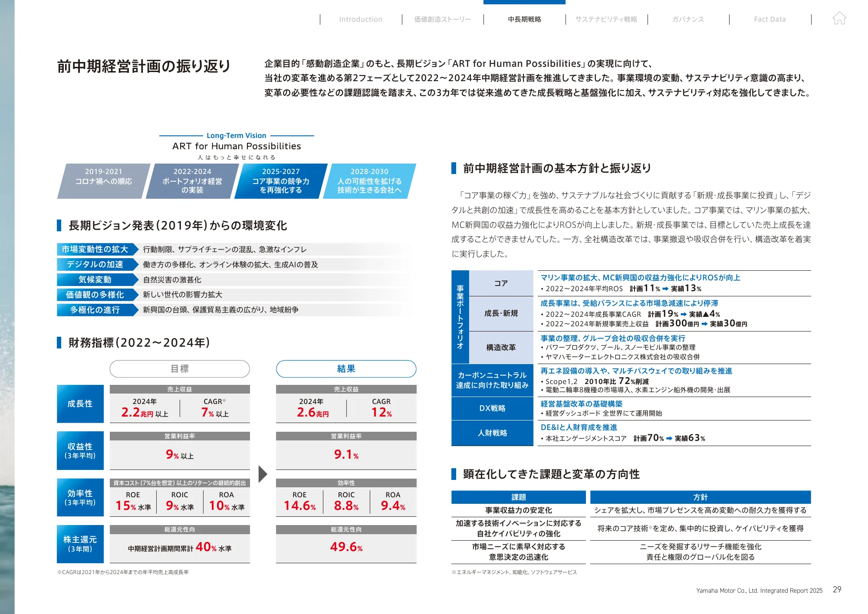Collapse the 構造改革 portfolio row
Viewport: 868px width, 614px height.
point(501,347)
